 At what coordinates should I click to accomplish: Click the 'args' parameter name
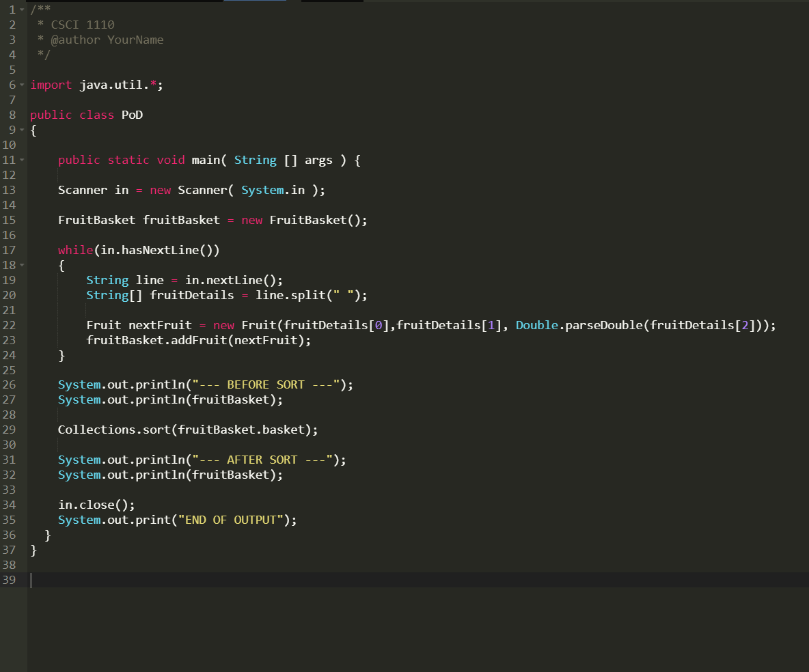click(x=318, y=160)
